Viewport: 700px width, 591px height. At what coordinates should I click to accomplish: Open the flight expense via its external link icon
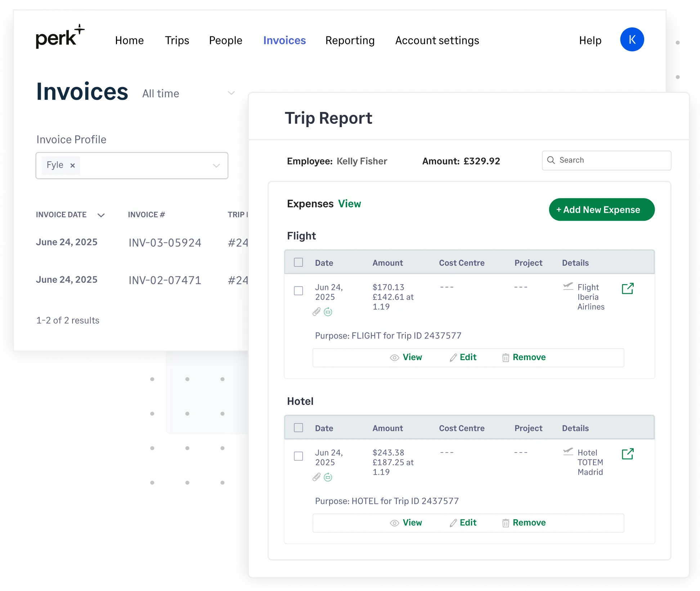(x=627, y=288)
